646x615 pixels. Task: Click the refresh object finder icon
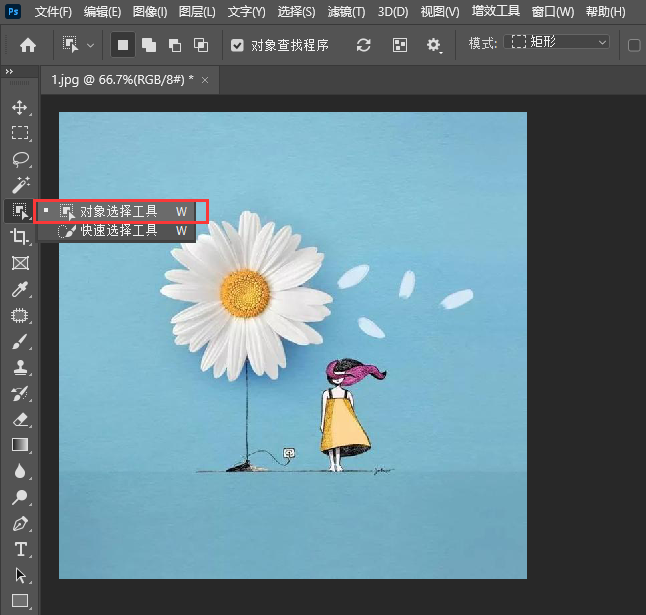pyautogui.click(x=363, y=45)
